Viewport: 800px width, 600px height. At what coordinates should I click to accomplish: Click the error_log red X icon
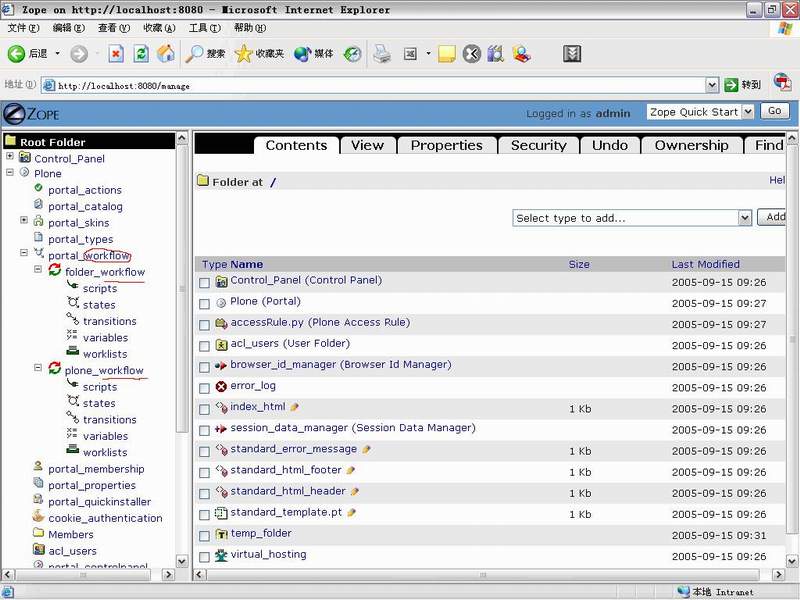(221, 387)
